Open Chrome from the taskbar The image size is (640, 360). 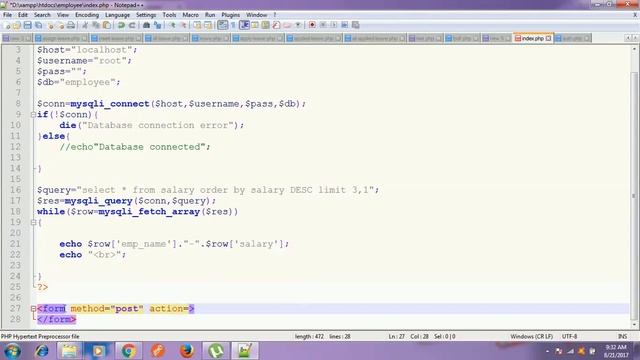(x=128, y=351)
